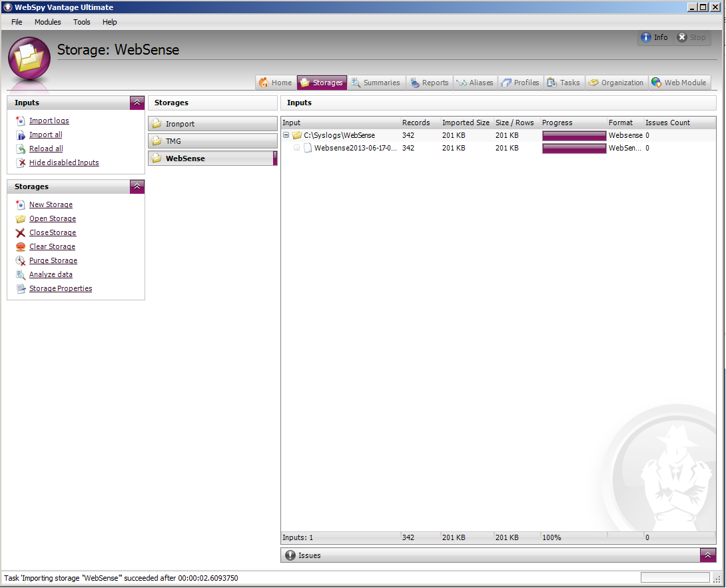This screenshot has width=726, height=588.
Task: Sort by the Size / Rows column header
Action: coord(517,123)
